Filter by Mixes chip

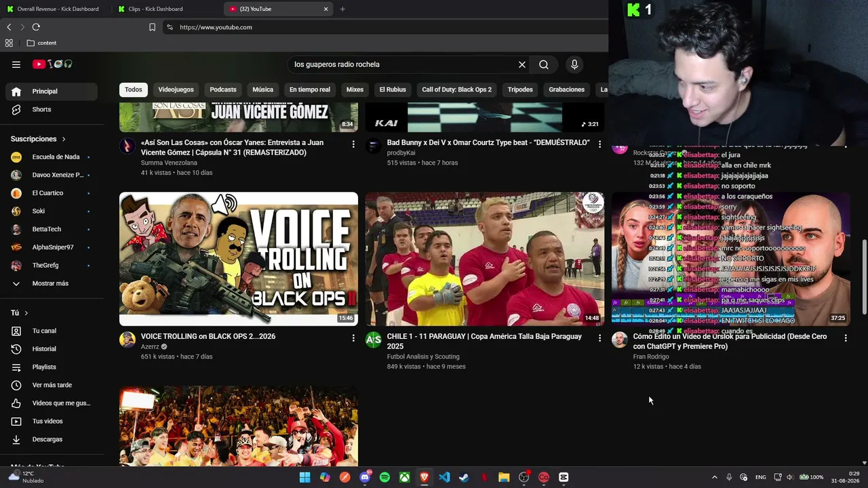[x=355, y=89]
